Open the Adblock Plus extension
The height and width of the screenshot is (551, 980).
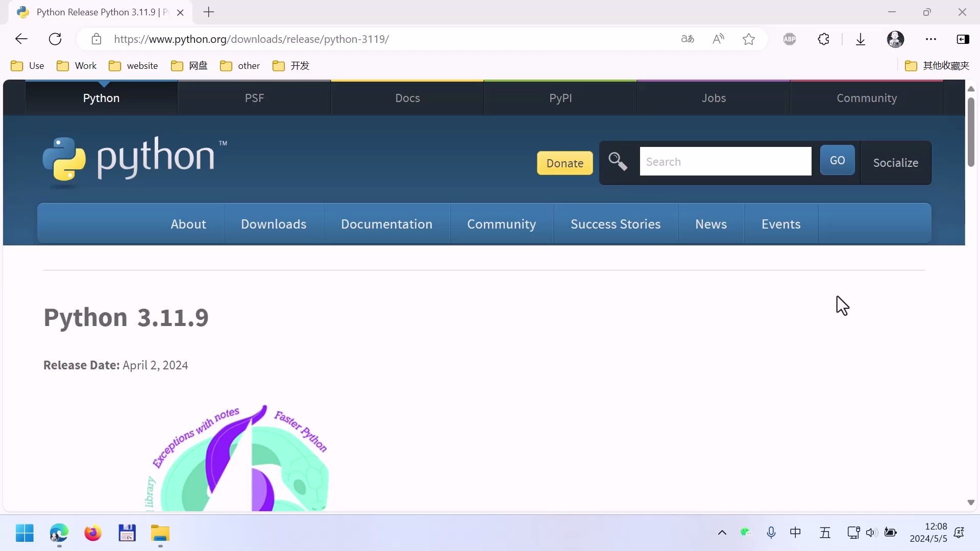(x=790, y=39)
